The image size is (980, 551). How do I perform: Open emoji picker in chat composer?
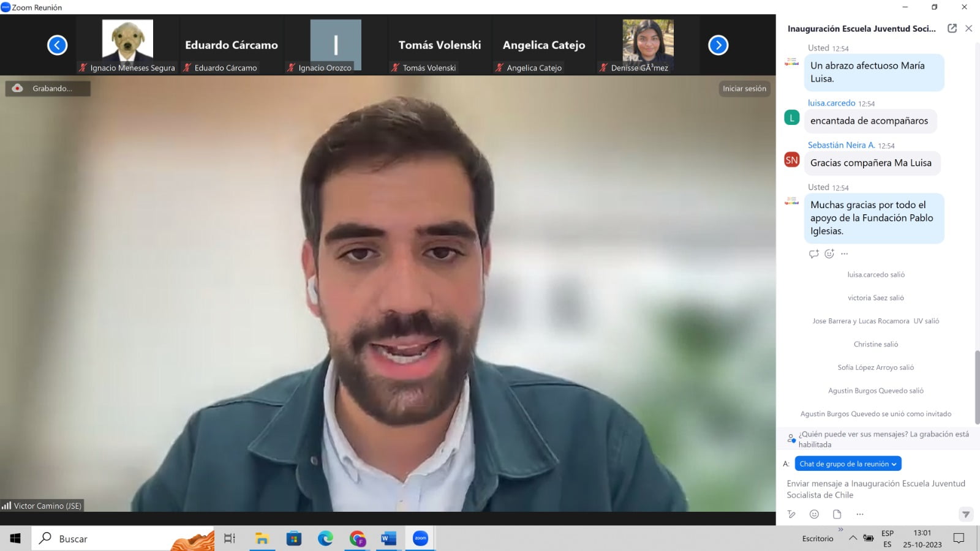[x=814, y=514]
